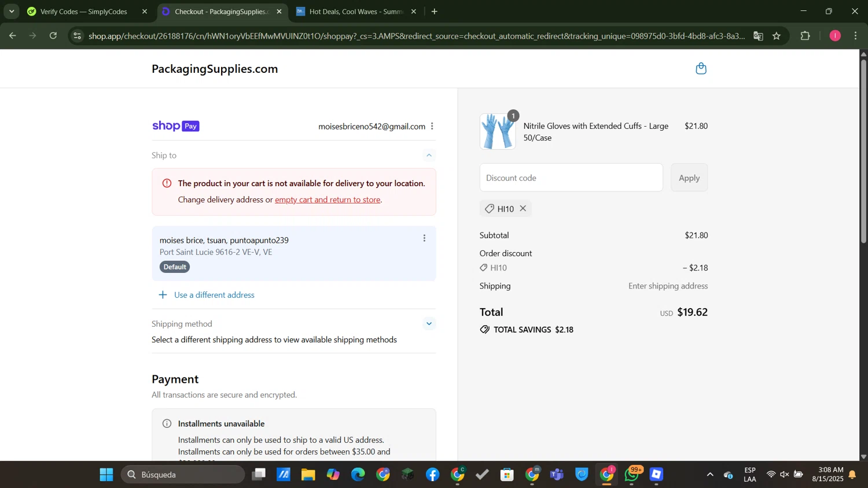Image resolution: width=868 pixels, height=488 pixels.
Task: Click the Payment section heading
Action: (x=175, y=379)
